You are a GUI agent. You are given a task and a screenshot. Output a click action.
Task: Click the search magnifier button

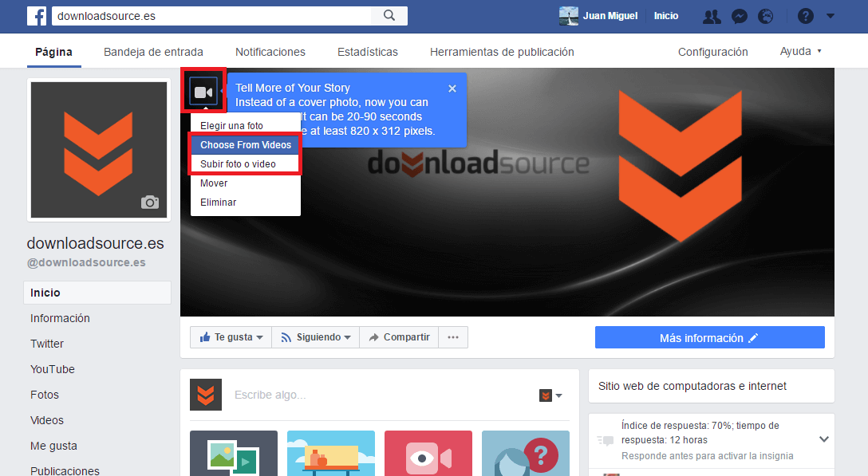point(389,15)
